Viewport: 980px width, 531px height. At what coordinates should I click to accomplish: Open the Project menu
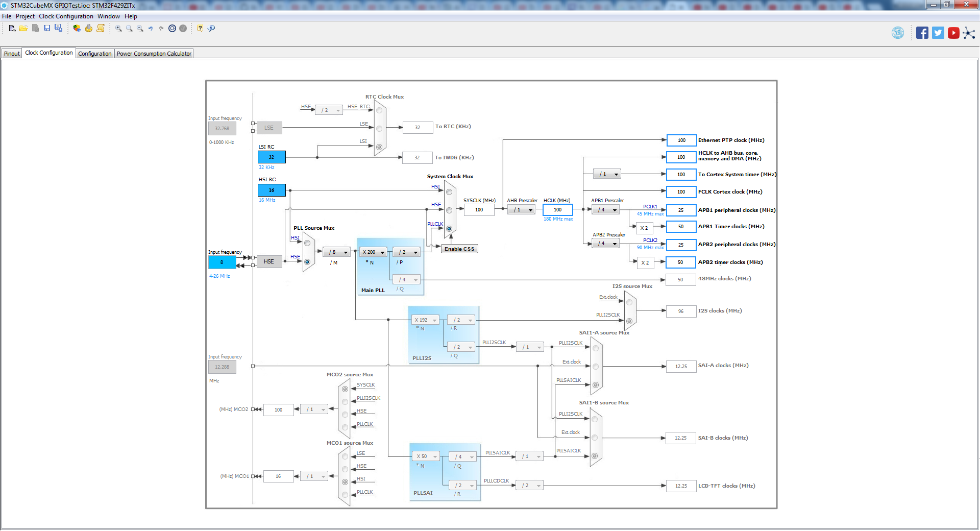[x=25, y=16]
